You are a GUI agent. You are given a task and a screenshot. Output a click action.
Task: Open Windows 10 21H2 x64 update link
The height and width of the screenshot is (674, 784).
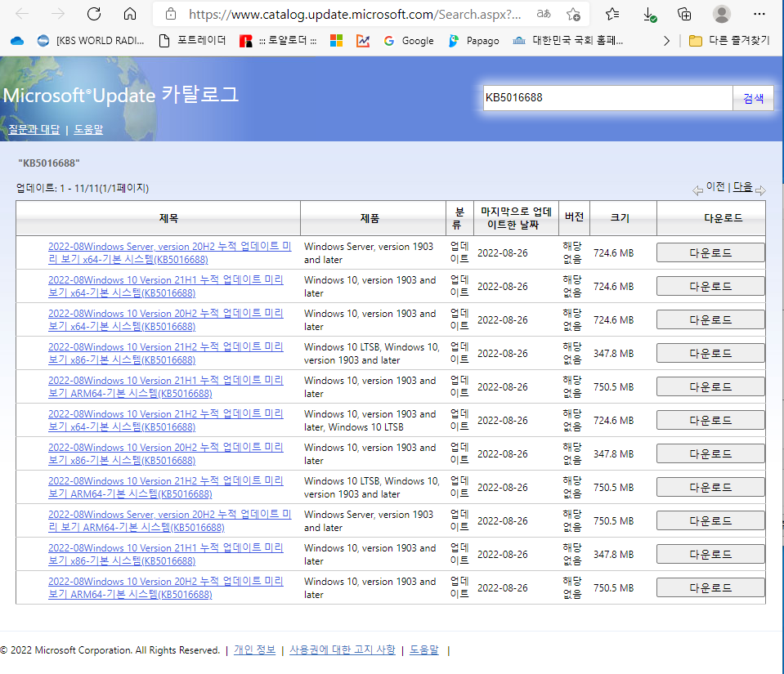coord(165,420)
